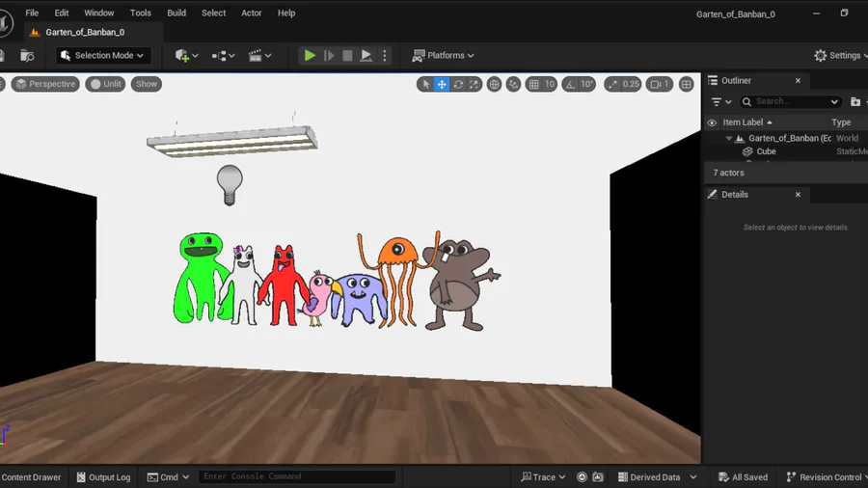Screen dimensions: 868x488
Task: Open the viewport Show options
Action: (147, 84)
